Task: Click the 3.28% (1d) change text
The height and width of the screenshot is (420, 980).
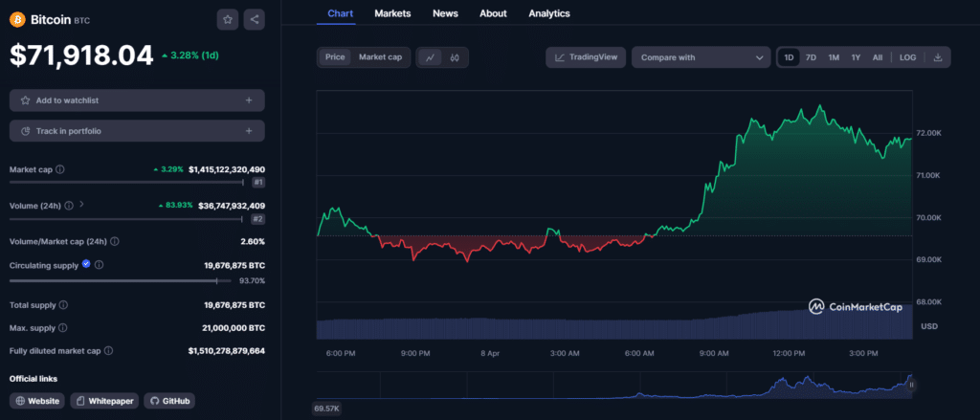Action: pos(190,55)
